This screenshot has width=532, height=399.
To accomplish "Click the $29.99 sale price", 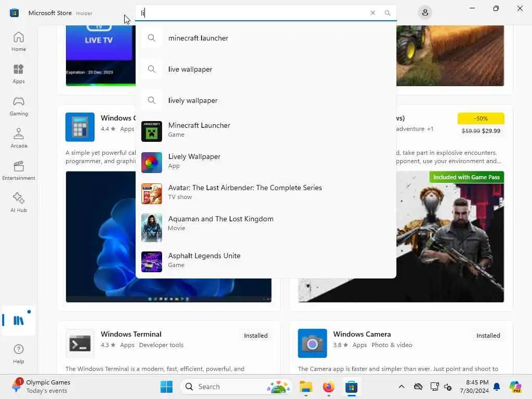I will pyautogui.click(x=491, y=131).
